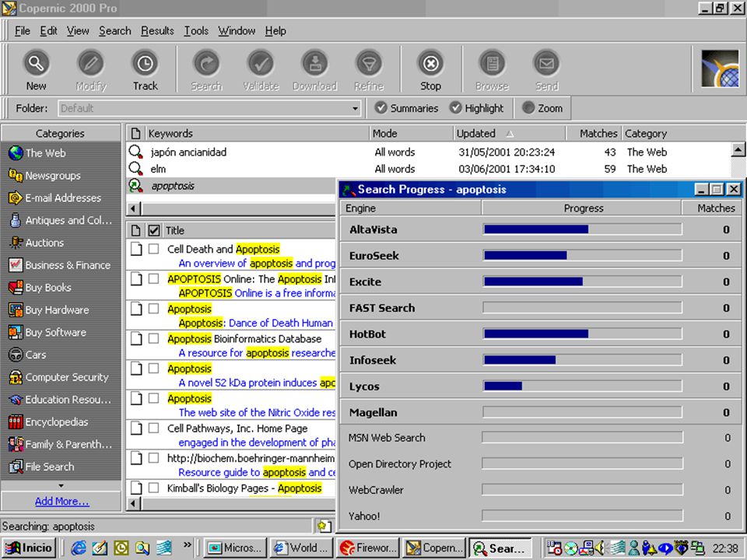
Task: Expand the Categories list down arrow
Action: [61, 485]
